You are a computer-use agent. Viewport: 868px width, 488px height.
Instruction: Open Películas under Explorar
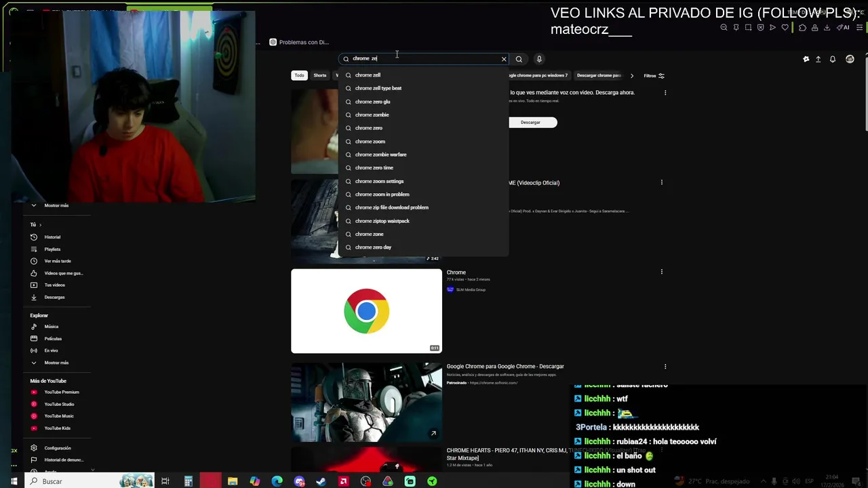click(x=53, y=339)
